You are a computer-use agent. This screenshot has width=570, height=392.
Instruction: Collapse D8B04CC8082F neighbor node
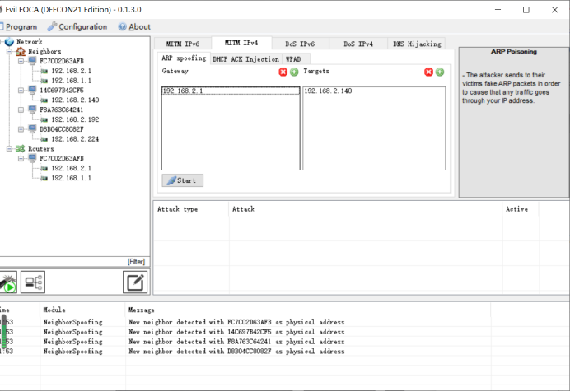click(x=21, y=129)
